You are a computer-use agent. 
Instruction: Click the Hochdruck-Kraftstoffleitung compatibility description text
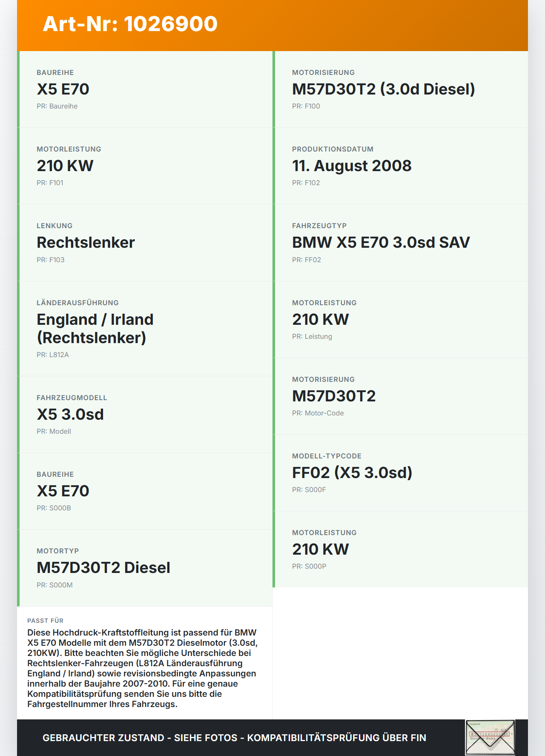[143, 668]
